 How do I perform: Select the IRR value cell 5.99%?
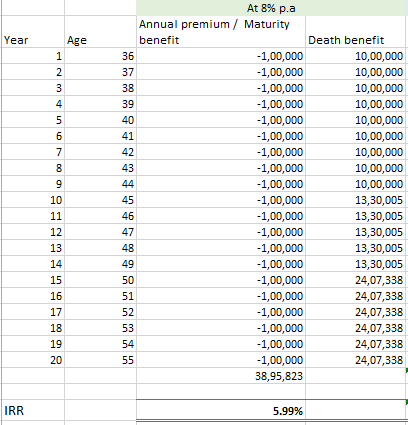[x=221, y=410]
